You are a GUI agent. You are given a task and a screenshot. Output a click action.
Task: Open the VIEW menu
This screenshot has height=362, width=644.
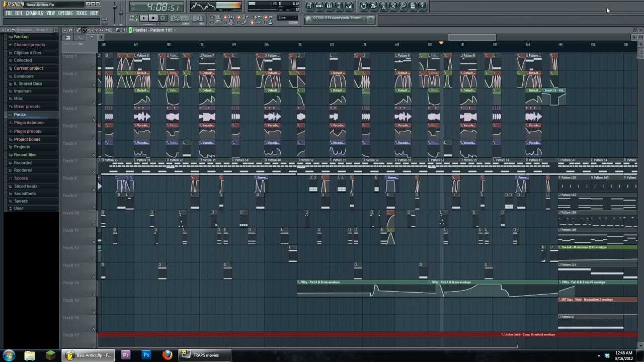[51, 13]
